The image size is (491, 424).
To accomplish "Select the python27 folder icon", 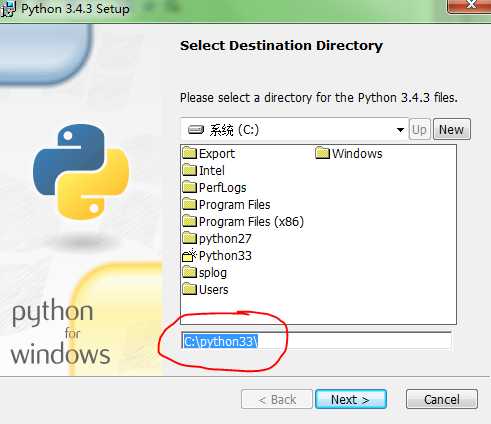I will click(x=190, y=238).
